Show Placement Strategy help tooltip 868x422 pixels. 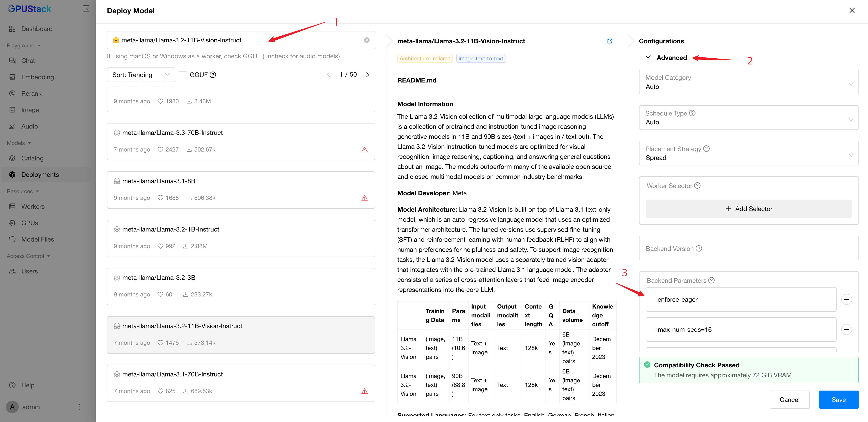pyautogui.click(x=707, y=148)
